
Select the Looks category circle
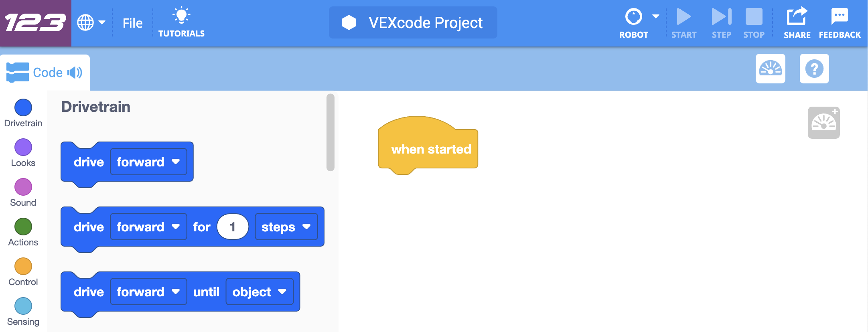[x=23, y=147]
